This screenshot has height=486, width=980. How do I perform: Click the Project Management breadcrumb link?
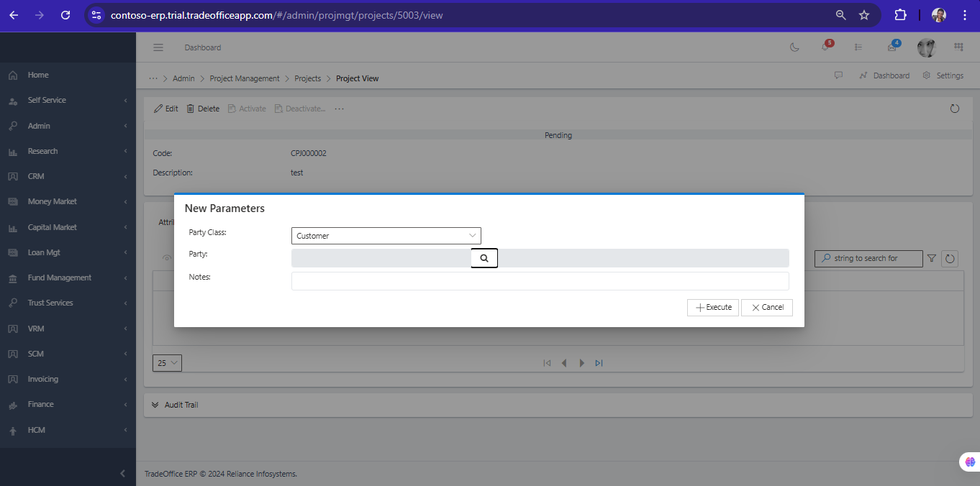tap(245, 78)
